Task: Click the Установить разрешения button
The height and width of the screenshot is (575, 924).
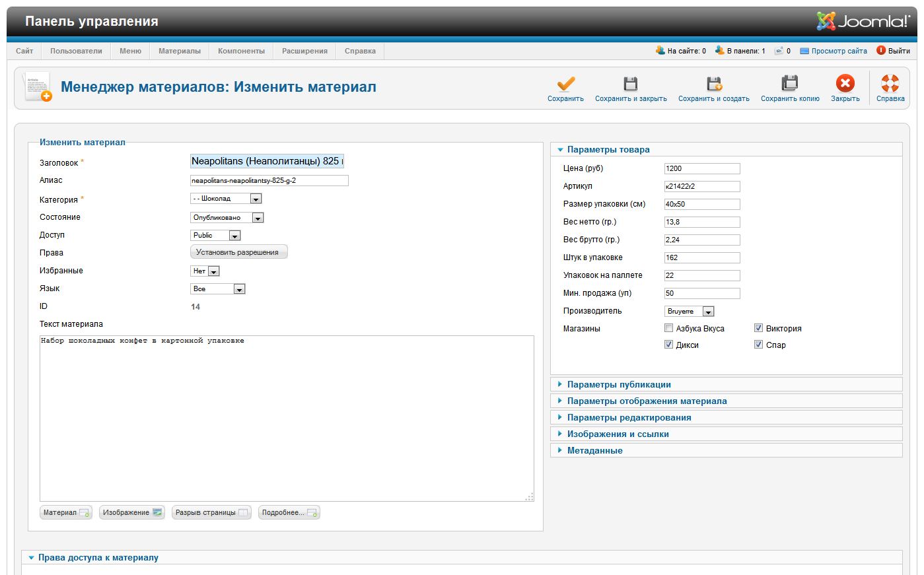Action: pyautogui.click(x=238, y=252)
